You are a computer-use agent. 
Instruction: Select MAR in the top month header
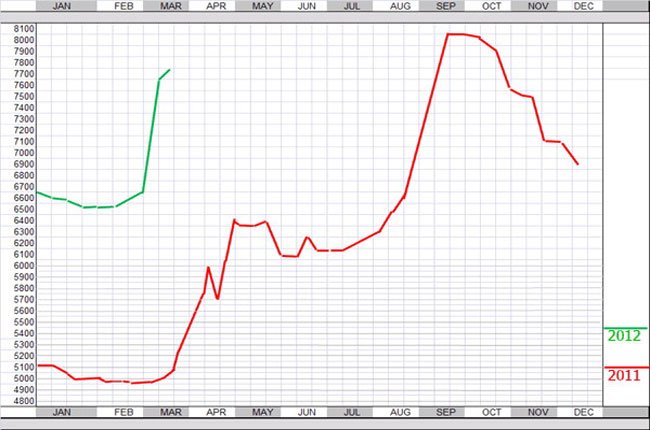tap(170, 6)
